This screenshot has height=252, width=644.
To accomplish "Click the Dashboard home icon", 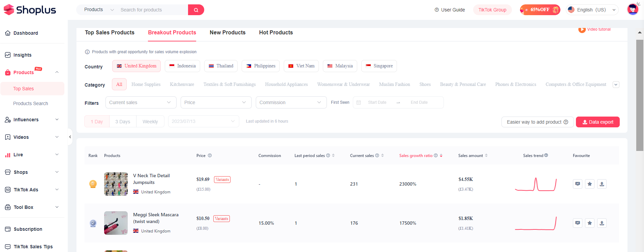I will (x=8, y=33).
